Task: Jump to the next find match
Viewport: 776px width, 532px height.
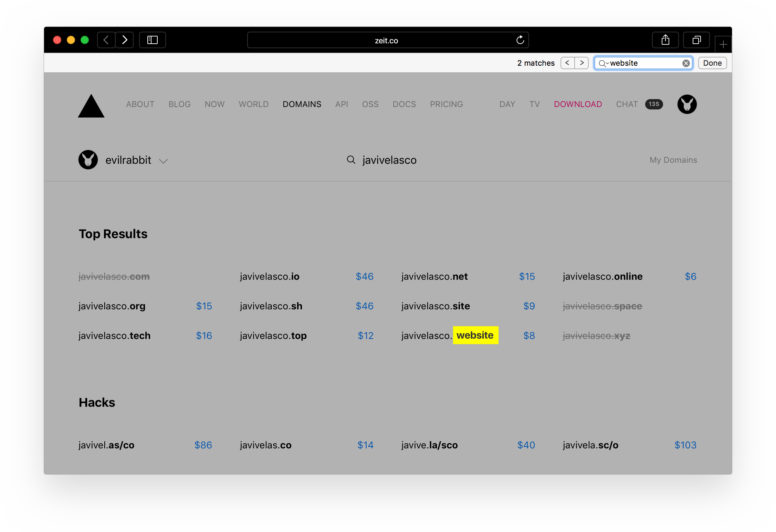Action: pyautogui.click(x=581, y=63)
